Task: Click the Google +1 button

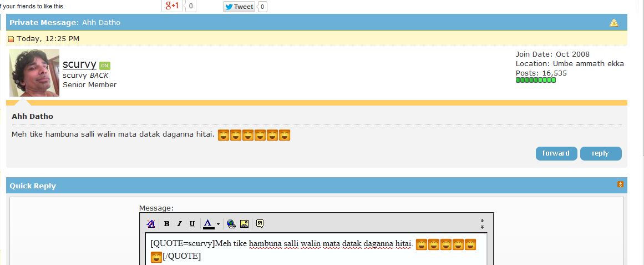Action: pos(172,6)
